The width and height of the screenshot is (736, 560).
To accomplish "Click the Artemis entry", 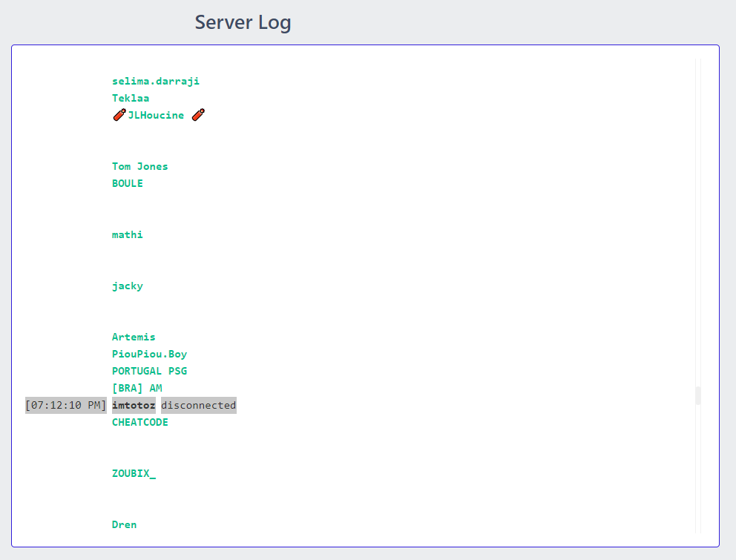I will (134, 337).
